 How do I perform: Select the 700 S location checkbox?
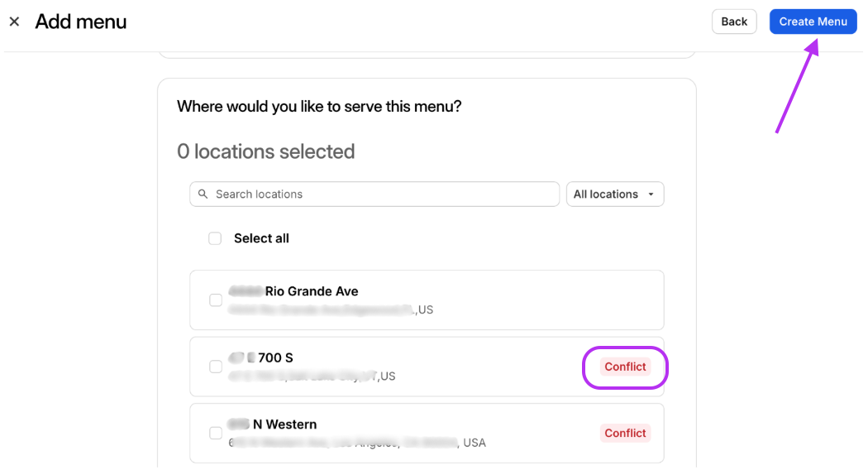pyautogui.click(x=216, y=367)
